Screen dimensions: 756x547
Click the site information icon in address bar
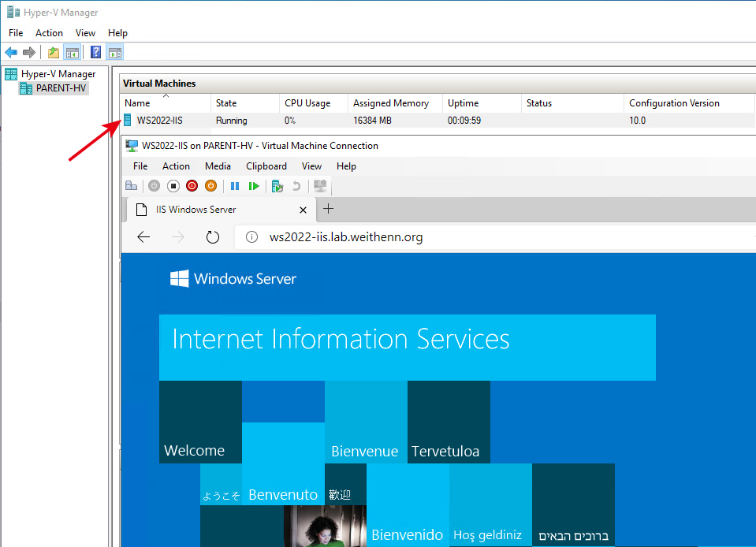pos(251,237)
